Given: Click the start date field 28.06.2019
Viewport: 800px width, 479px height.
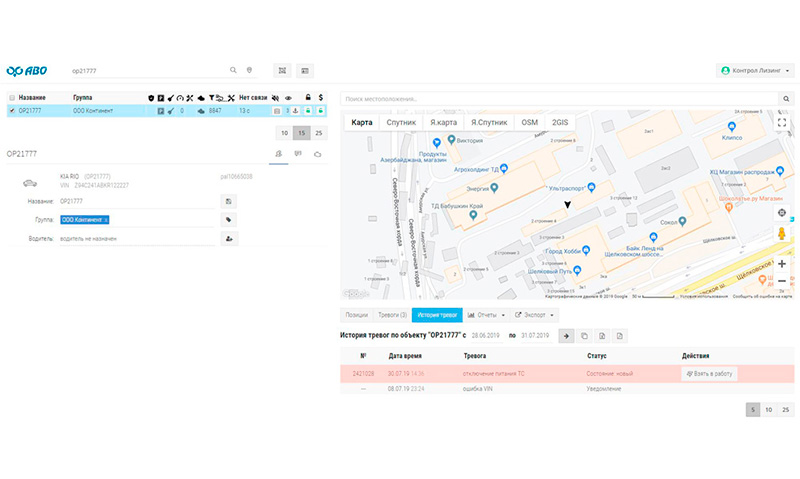Looking at the screenshot, I should click(x=486, y=336).
